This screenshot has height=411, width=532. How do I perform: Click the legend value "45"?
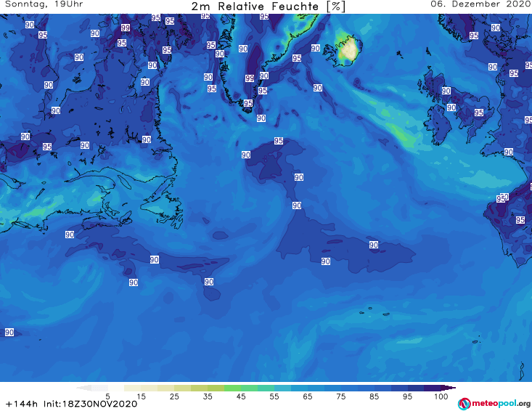point(240,396)
